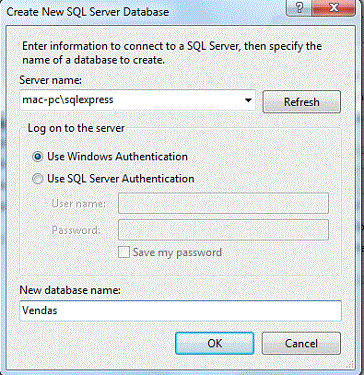The image size is (364, 375).
Task: Click the dialog title 'Create New SQL Server Database'
Action: pos(88,12)
